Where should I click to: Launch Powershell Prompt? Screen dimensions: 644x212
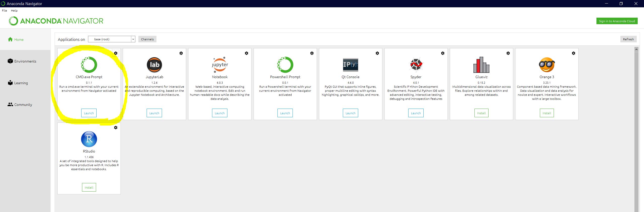click(x=285, y=113)
